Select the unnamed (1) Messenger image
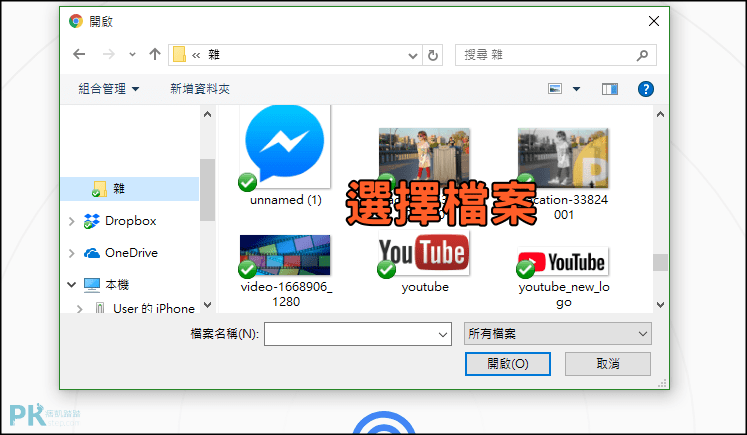 [x=284, y=147]
